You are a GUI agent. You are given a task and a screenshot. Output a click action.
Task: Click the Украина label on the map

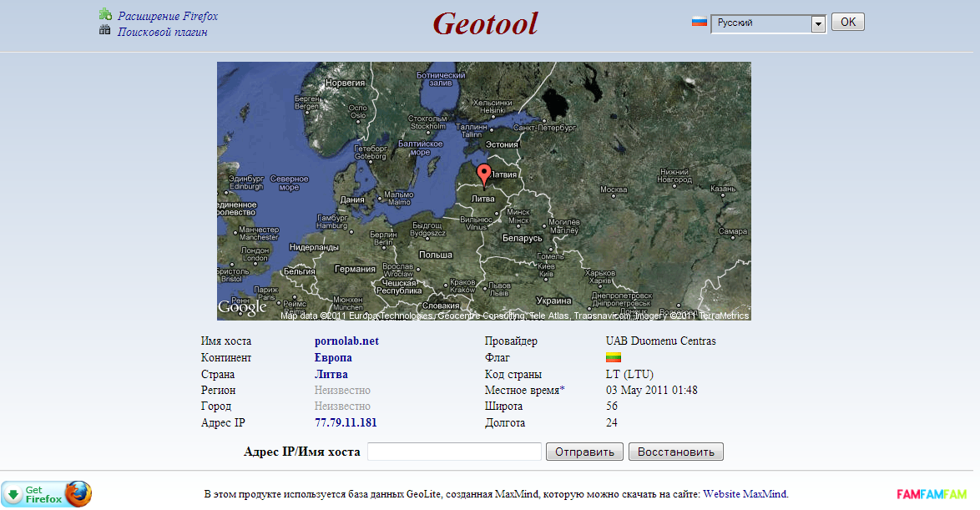coord(553,300)
